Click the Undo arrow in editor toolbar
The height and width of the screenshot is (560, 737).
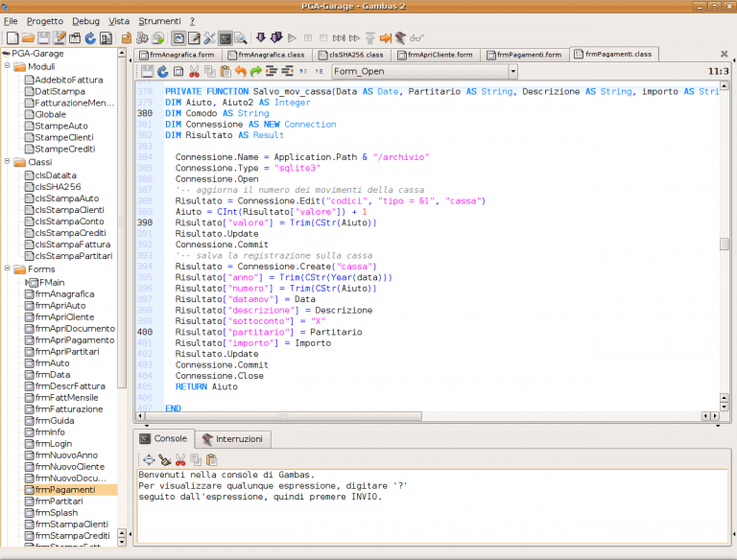[241, 72]
